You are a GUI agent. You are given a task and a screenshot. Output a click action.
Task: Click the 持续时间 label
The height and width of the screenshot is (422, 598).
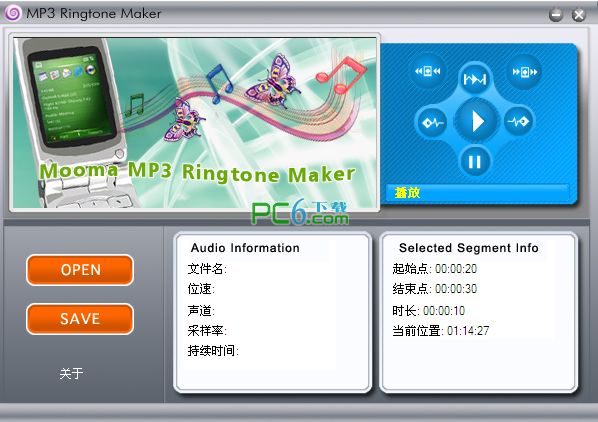point(213,350)
